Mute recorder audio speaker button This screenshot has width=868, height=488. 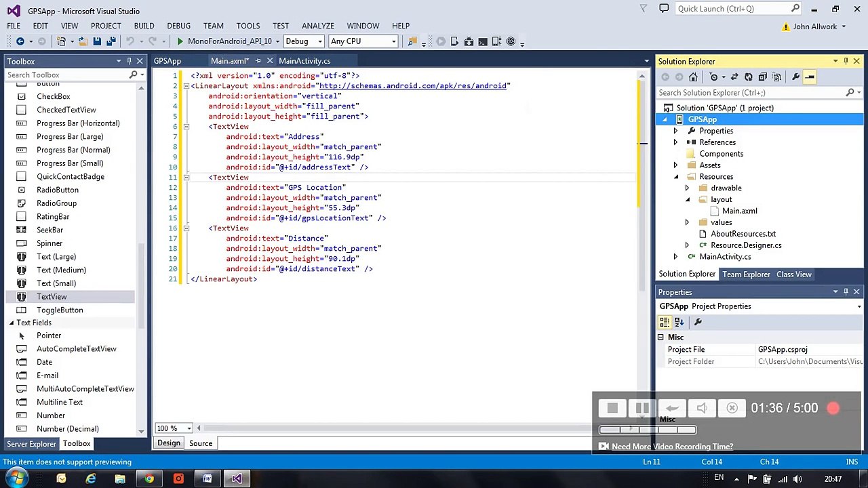pos(702,408)
